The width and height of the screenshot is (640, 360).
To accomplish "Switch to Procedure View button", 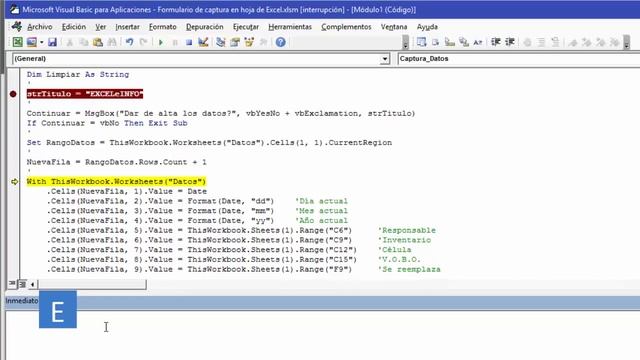I will click(12, 284).
